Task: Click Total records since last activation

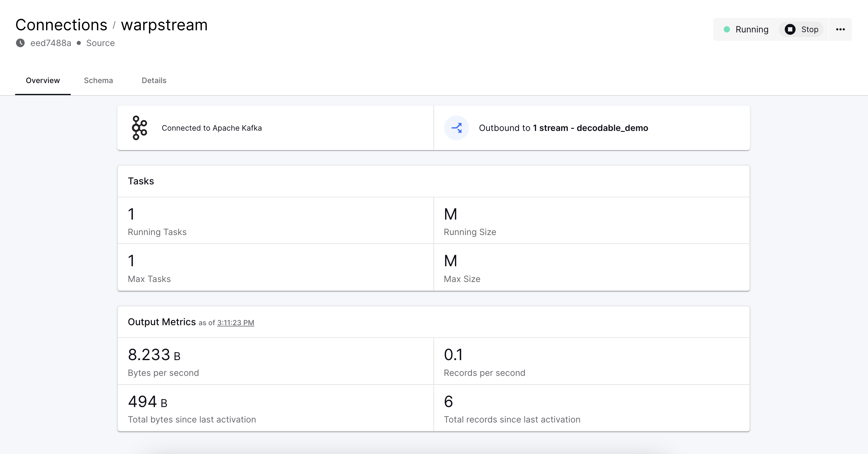Action: 512,419
